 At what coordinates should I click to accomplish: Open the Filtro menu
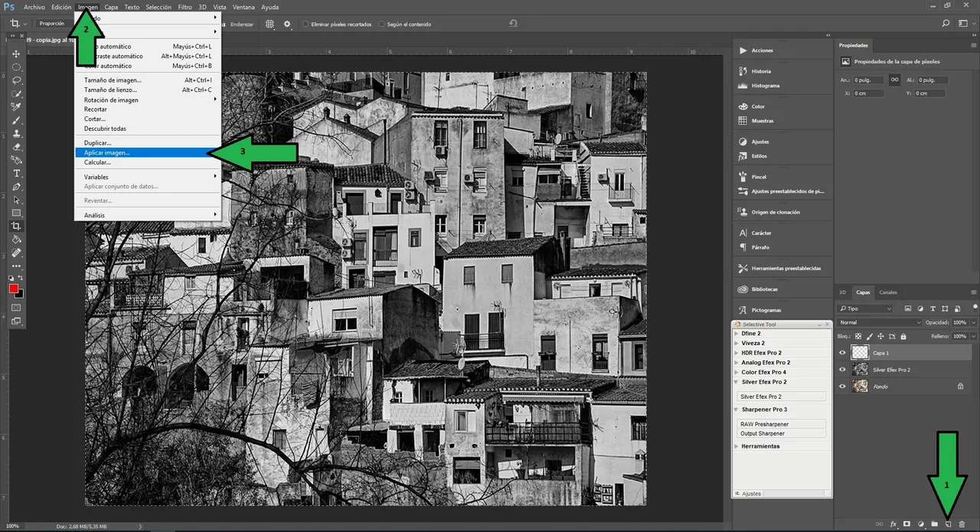[x=185, y=7]
